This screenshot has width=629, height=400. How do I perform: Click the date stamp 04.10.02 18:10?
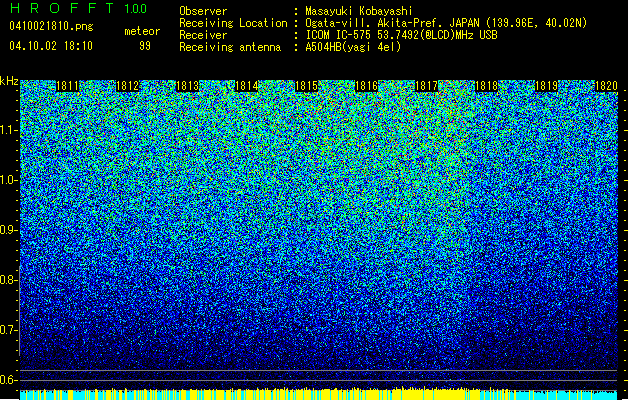51,46
